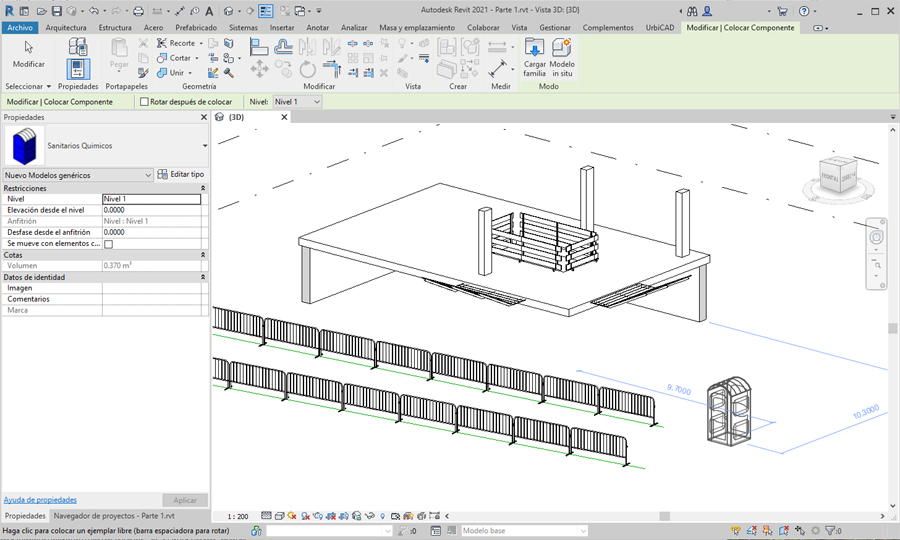Check Se mueve con elementos cercanos box
The image size is (900, 540).
[x=109, y=243]
